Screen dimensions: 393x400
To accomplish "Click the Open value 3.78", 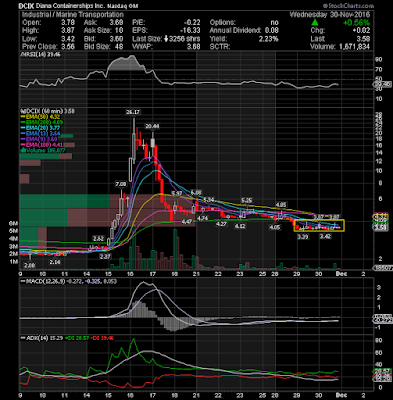I will (68, 23).
